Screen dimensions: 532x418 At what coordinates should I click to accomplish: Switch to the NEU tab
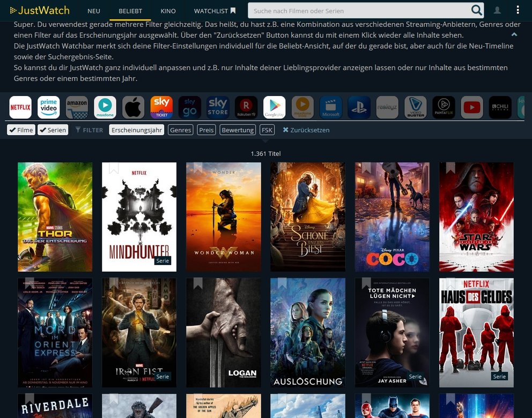pos(94,11)
